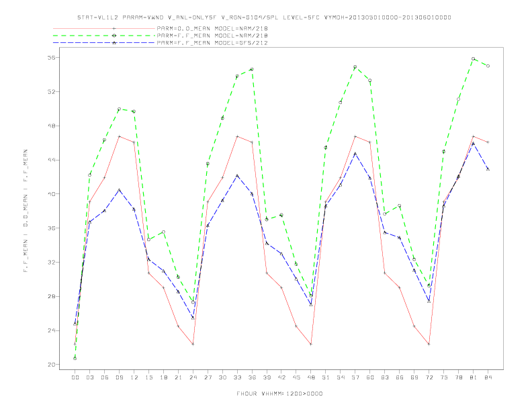
Task: Click x-axis tick label 21
Action: coord(178,377)
